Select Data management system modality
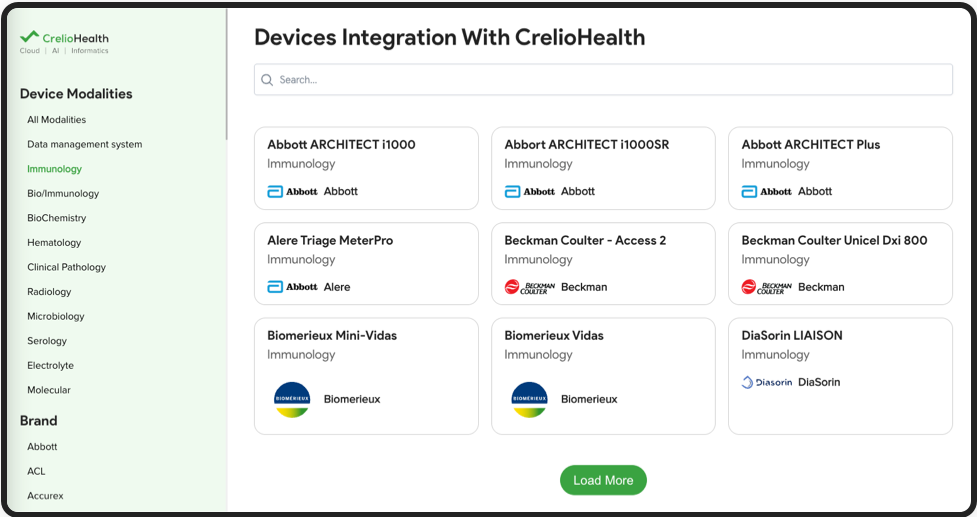Viewport: 977px width, 517px height. (85, 144)
